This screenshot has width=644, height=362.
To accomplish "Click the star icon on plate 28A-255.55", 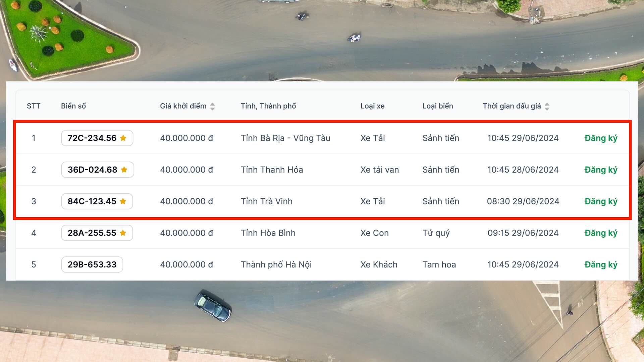I will [x=123, y=233].
